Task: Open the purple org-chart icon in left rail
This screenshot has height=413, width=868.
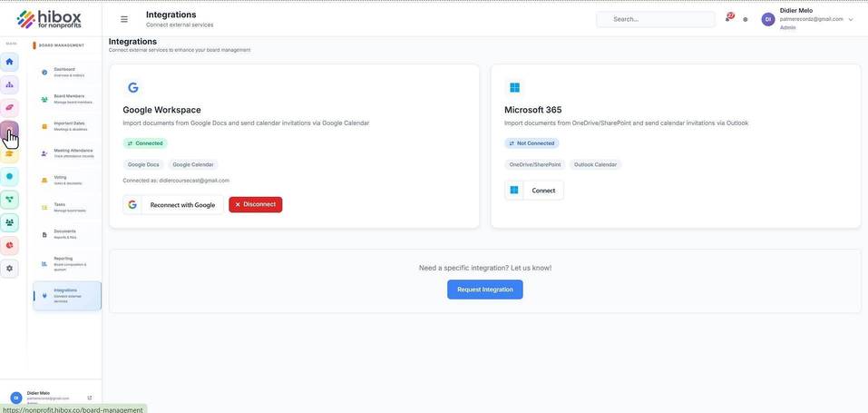Action: point(9,84)
